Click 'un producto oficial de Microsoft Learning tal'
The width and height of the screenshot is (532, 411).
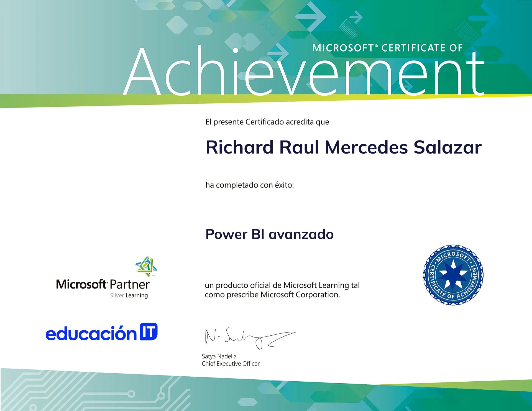(282, 285)
